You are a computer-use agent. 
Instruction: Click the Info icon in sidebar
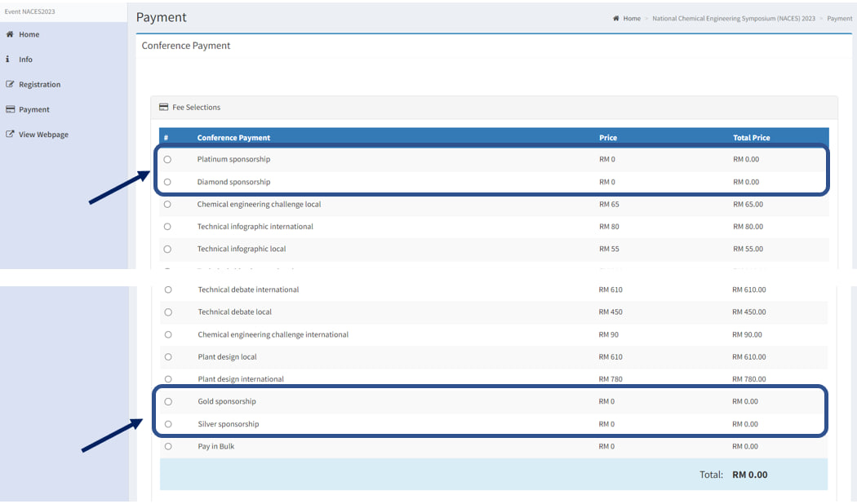coord(7,60)
